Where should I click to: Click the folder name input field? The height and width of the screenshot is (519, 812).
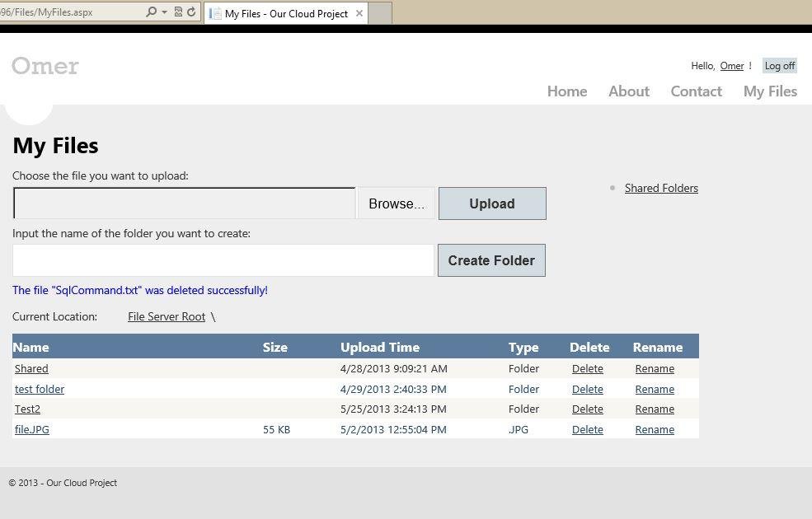coord(223,260)
